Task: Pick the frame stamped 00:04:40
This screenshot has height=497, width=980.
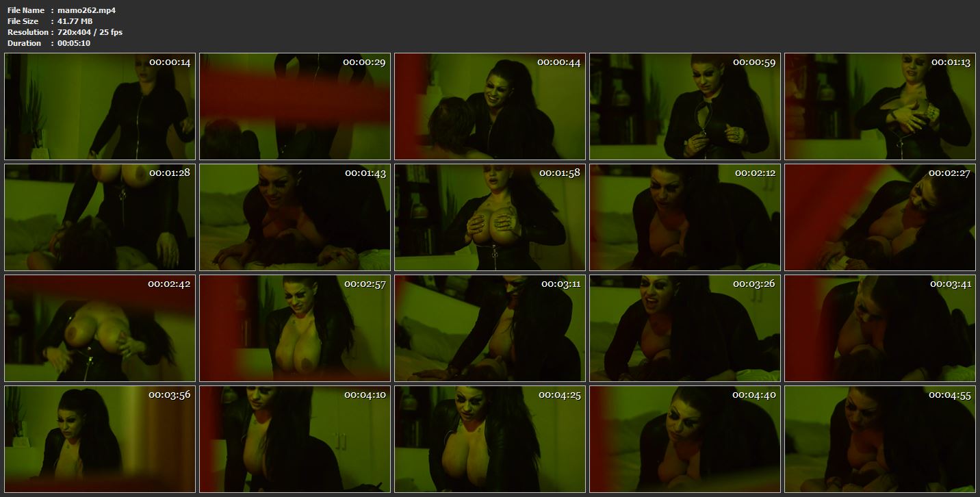Action: tap(685, 439)
